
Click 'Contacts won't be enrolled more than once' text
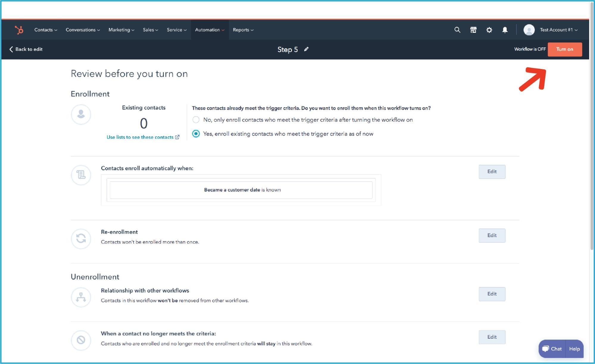pyautogui.click(x=150, y=242)
